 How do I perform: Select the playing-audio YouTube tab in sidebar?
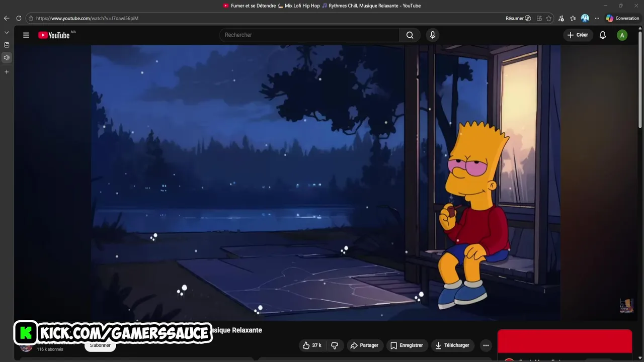[x=7, y=57]
